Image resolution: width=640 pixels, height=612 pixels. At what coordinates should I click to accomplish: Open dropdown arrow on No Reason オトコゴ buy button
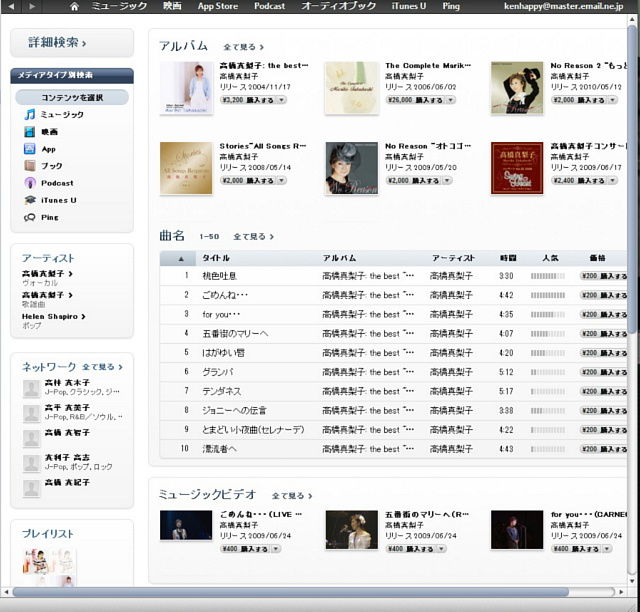[447, 180]
